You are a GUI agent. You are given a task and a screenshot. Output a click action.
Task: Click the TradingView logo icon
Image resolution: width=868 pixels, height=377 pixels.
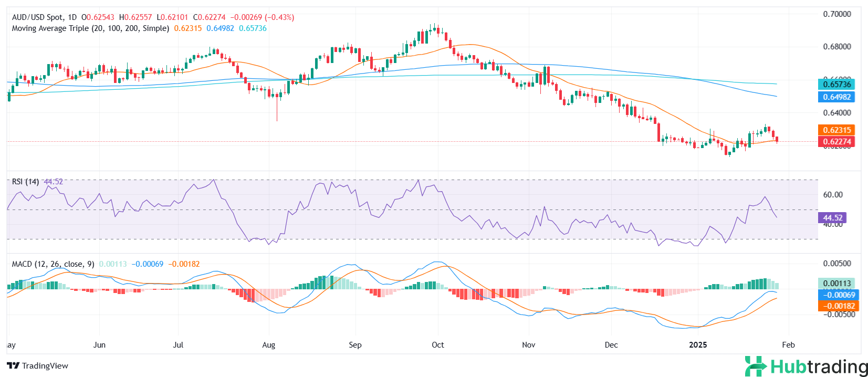click(13, 366)
